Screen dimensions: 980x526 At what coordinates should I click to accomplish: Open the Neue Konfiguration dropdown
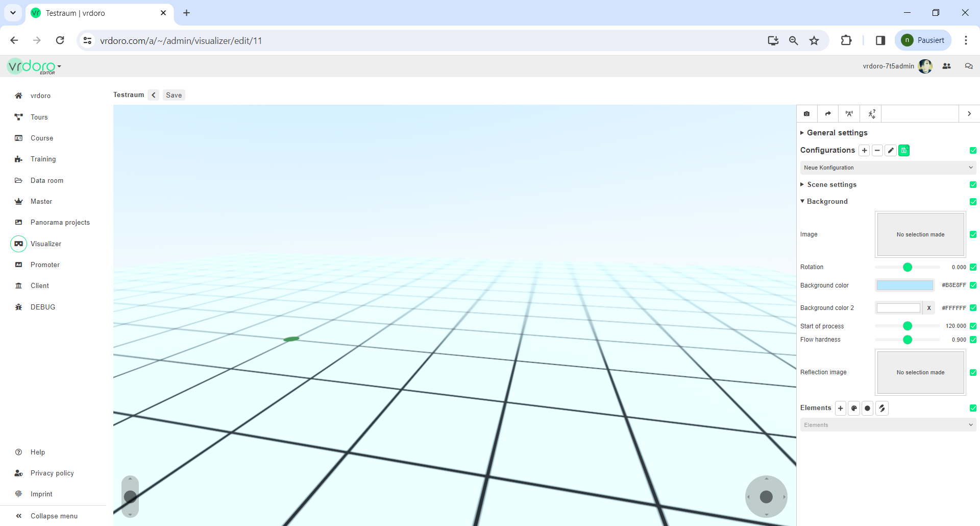(888, 168)
